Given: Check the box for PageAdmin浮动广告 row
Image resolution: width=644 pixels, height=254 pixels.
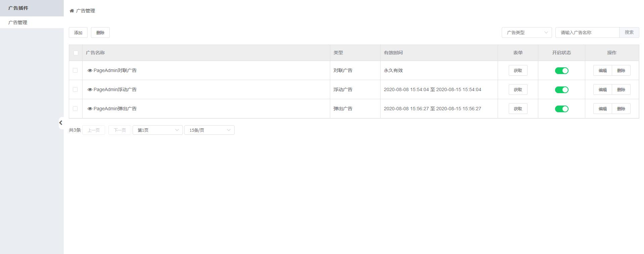Looking at the screenshot, I should coord(75,89).
